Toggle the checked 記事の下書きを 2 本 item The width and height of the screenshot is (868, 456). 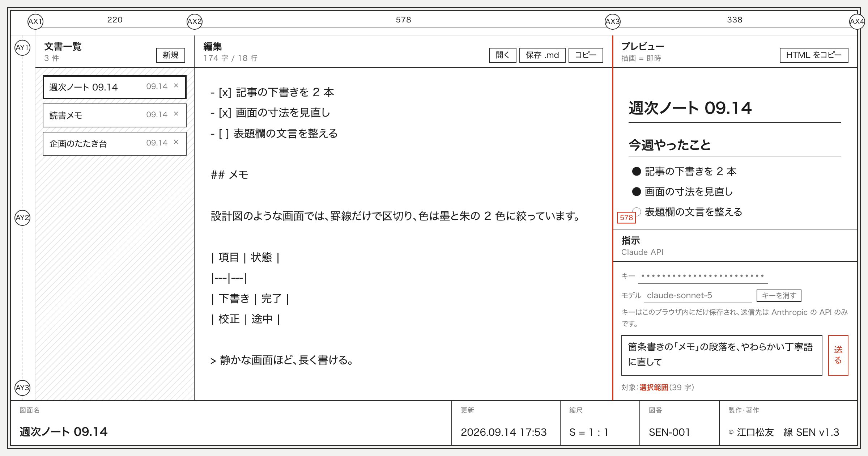coord(637,172)
